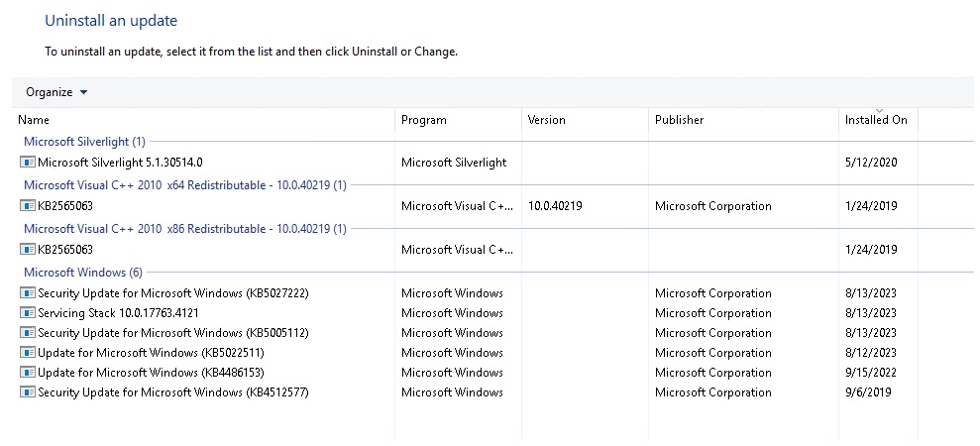
Task: Click the version value 10.0.40219
Action: [x=555, y=206]
